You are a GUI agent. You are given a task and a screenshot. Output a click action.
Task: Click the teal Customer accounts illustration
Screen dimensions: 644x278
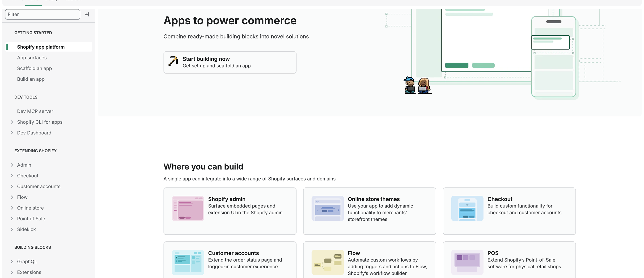188,262
